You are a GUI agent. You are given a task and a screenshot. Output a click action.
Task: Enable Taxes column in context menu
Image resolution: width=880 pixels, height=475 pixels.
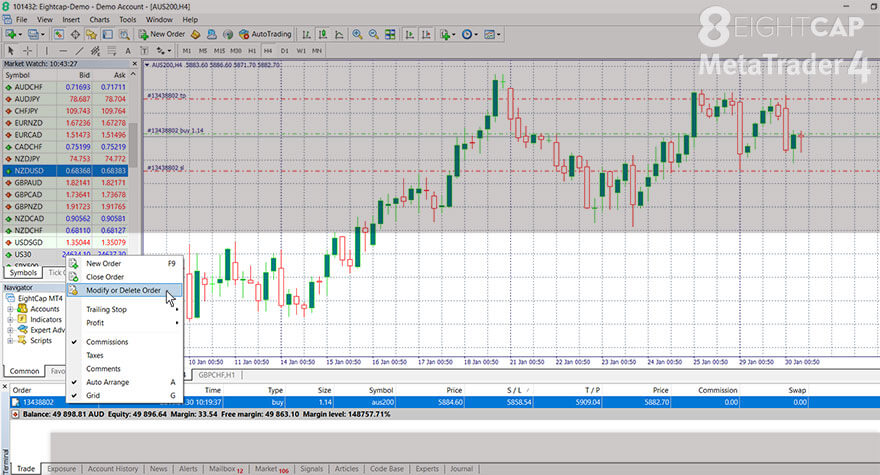click(x=94, y=355)
